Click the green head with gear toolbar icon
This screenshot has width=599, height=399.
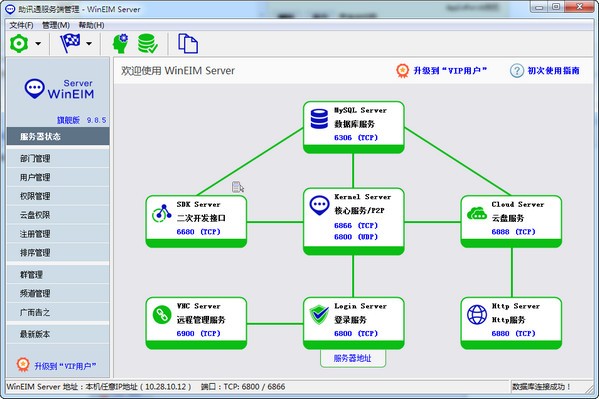click(121, 43)
